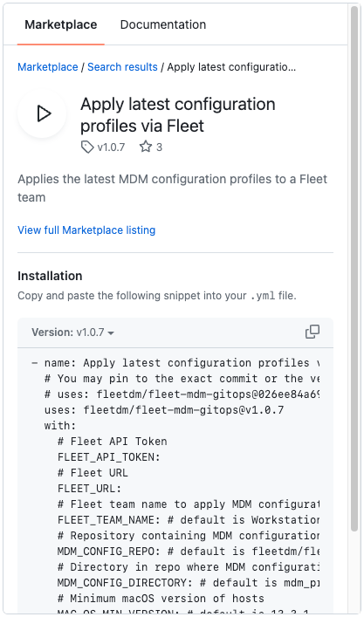Image resolution: width=364 pixels, height=617 pixels.
Task: Click the 'Copy and paste the following snippet' text
Action: point(157,296)
